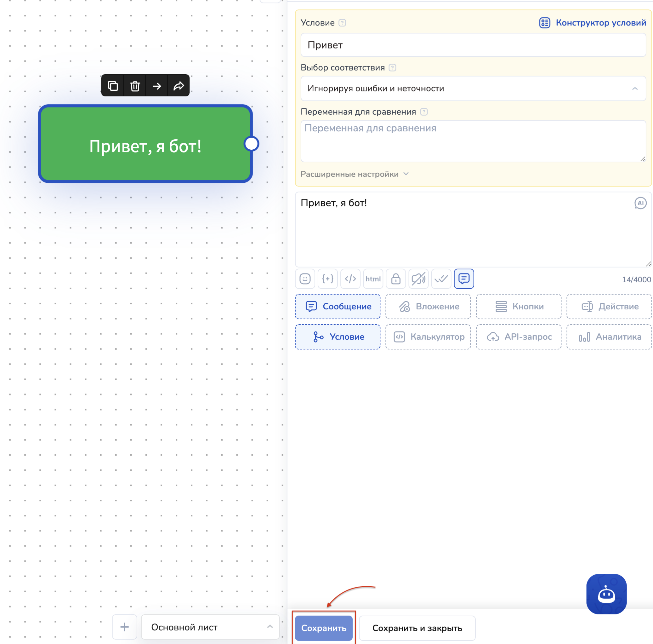The height and width of the screenshot is (644, 653).
Task: Open the chat bot assistant widget
Action: click(606, 594)
